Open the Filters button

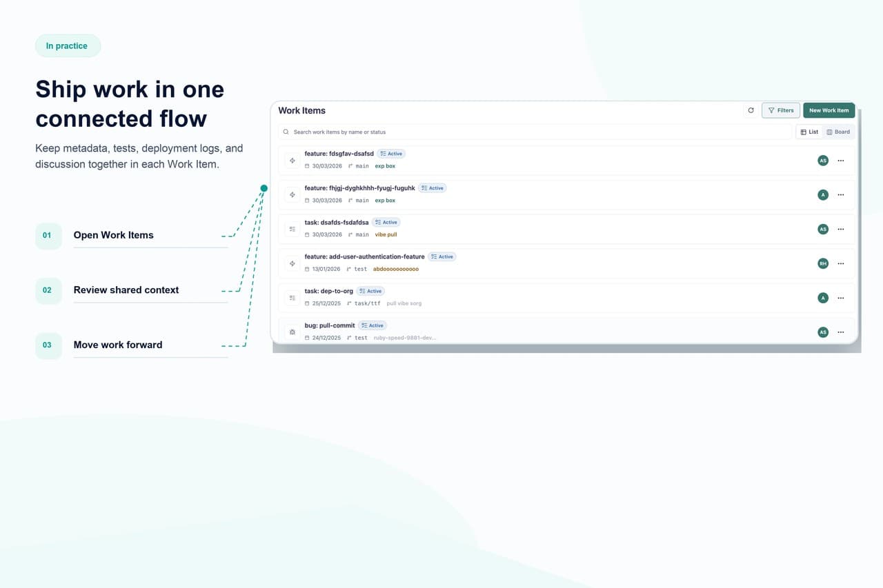(781, 110)
